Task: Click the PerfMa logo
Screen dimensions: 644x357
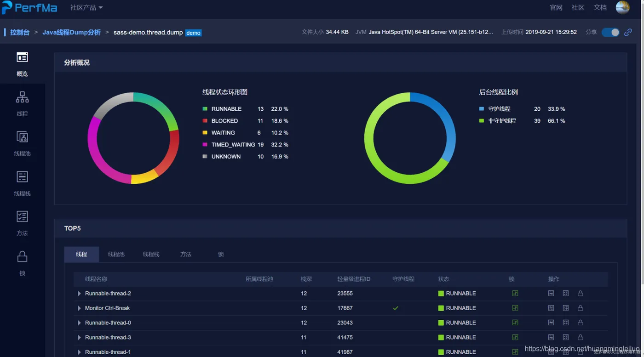Action: pos(29,8)
